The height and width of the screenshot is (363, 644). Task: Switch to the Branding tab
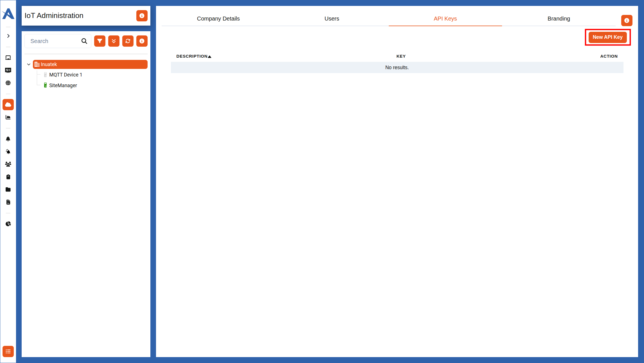coord(558,18)
